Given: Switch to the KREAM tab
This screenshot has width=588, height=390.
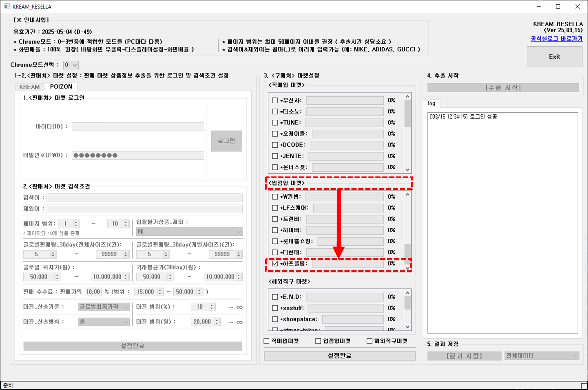Looking at the screenshot, I should pyautogui.click(x=29, y=87).
